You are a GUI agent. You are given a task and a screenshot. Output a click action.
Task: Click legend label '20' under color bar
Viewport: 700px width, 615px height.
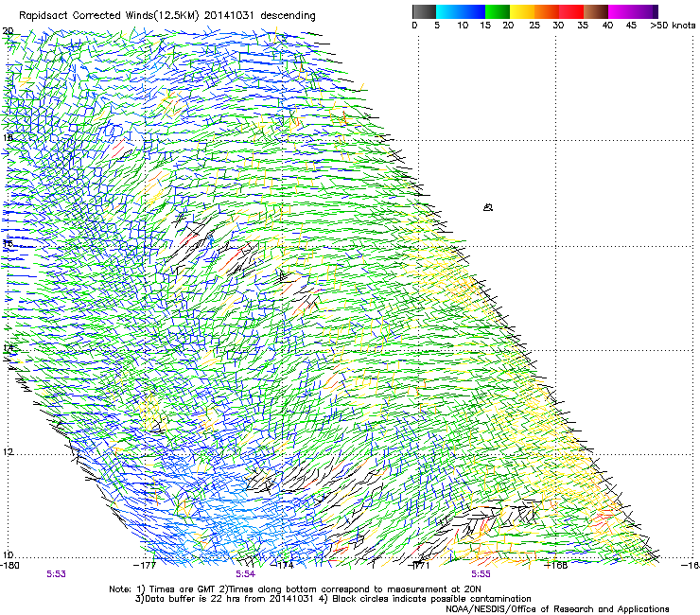[508, 26]
